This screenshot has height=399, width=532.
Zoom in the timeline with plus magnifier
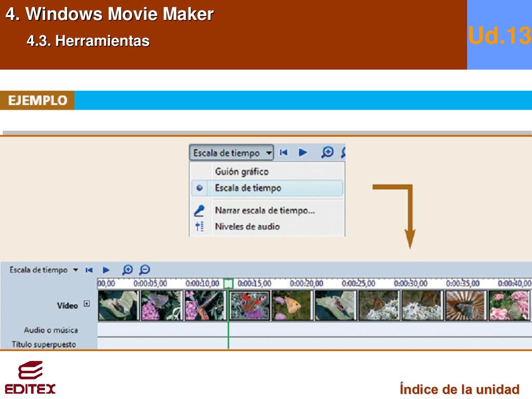128,270
